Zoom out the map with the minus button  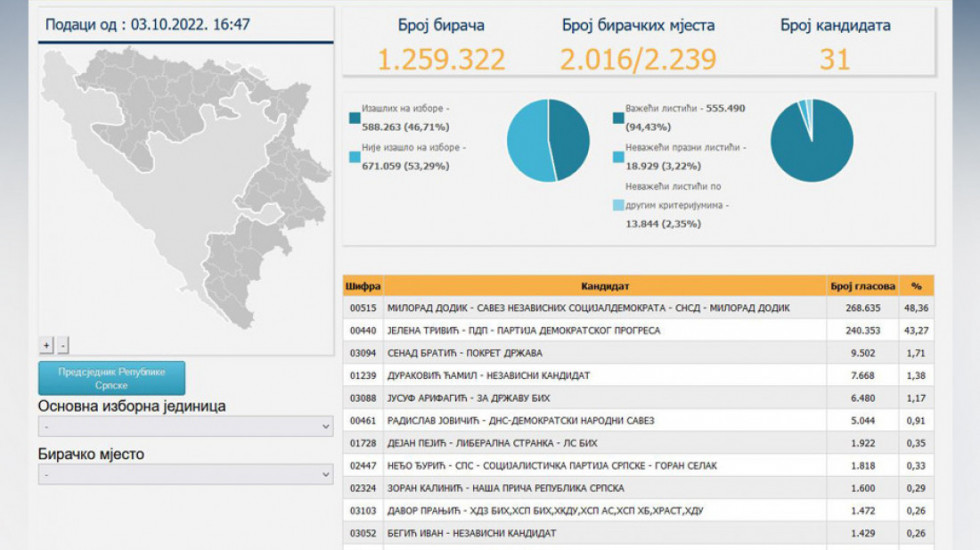tap(63, 345)
